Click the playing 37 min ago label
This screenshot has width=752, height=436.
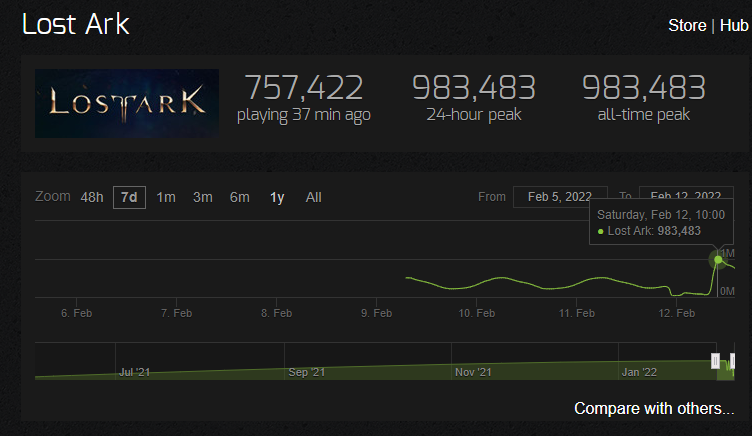click(x=304, y=115)
